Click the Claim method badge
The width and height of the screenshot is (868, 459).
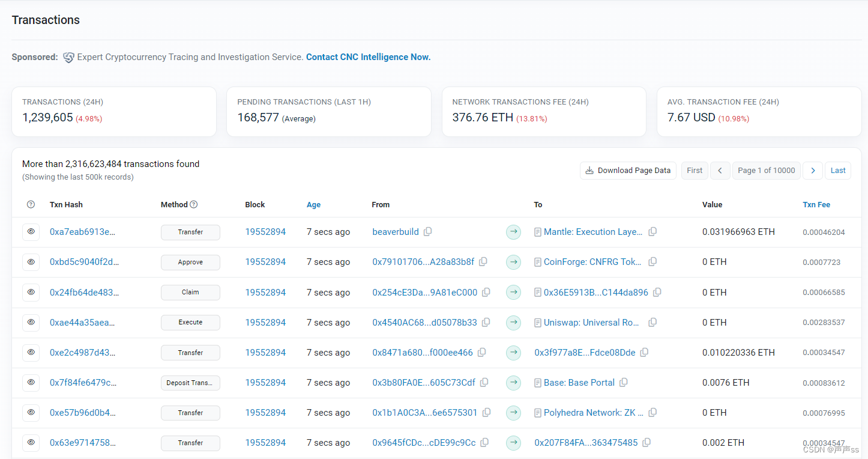[190, 292]
